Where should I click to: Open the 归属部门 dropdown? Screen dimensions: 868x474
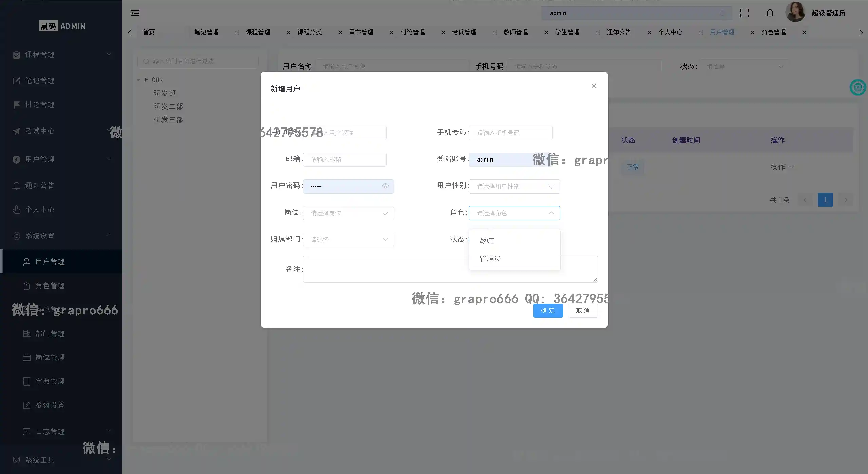(348, 240)
